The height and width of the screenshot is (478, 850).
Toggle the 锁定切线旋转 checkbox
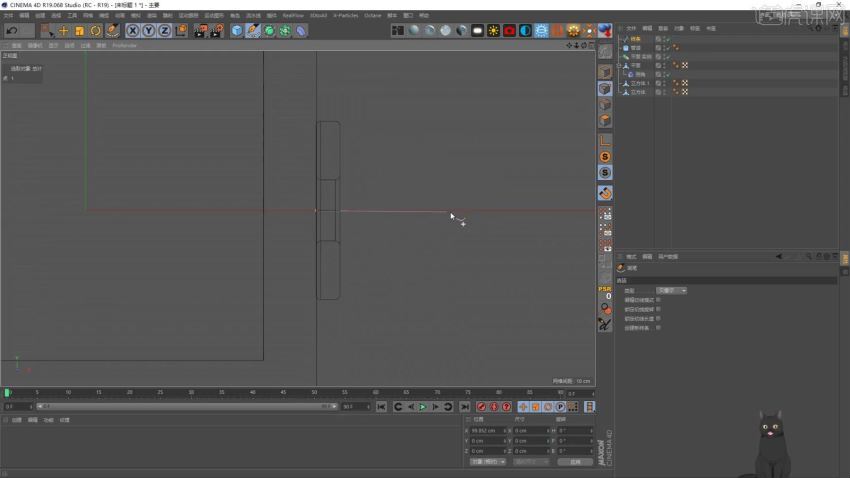pos(658,309)
